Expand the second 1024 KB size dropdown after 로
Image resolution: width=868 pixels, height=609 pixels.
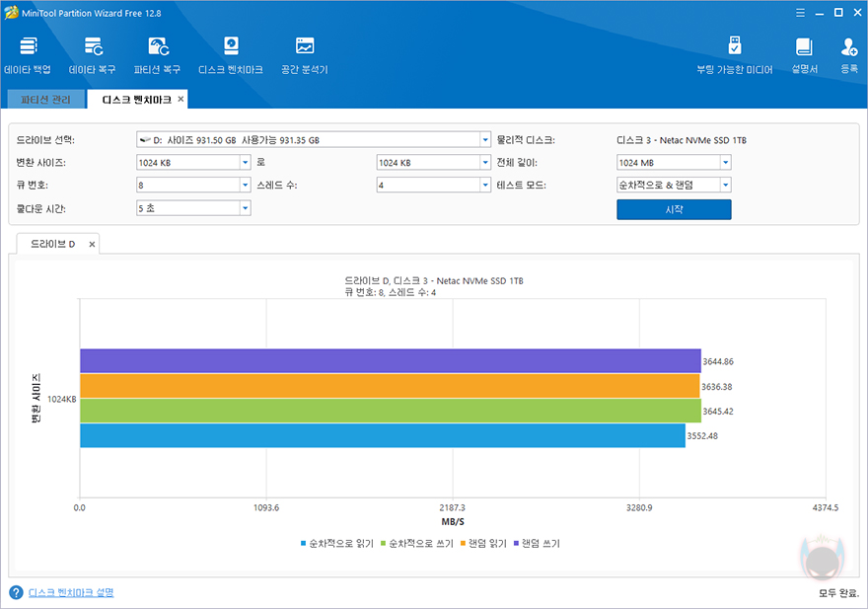485,162
